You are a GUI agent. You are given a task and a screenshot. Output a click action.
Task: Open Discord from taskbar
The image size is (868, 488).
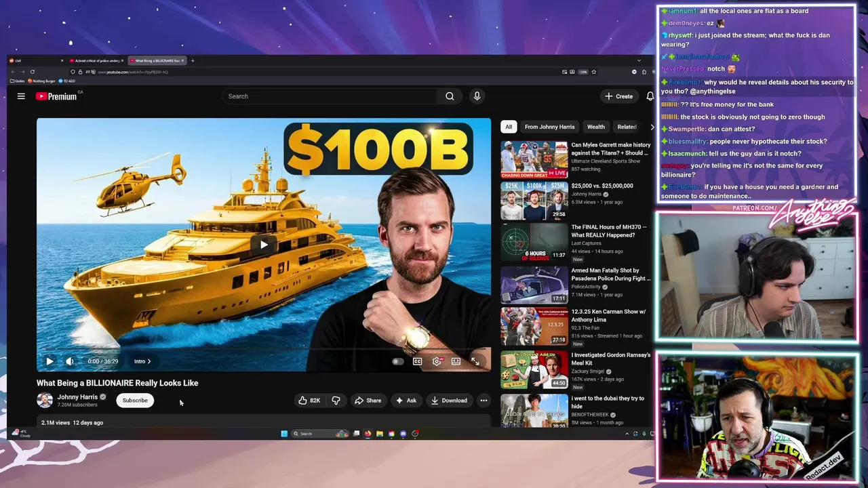(403, 434)
